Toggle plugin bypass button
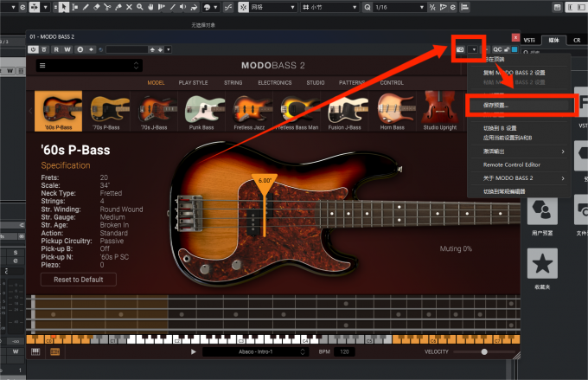 point(44,49)
